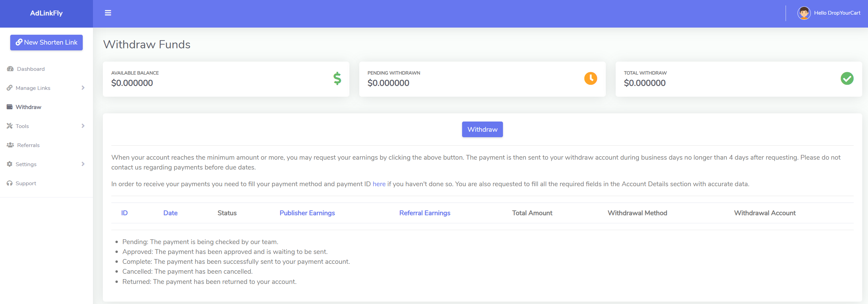Click the Referrals people icon
Image resolution: width=868 pixels, height=304 pixels.
[x=10, y=145]
